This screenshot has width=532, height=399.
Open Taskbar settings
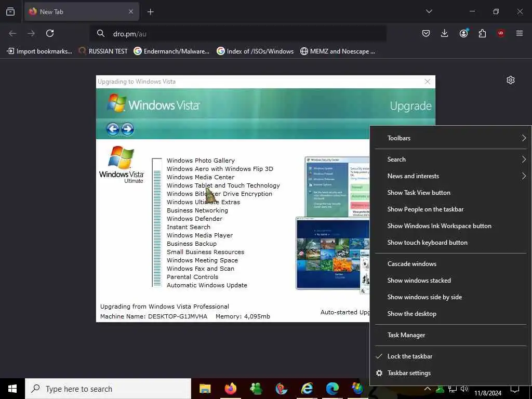450,373
